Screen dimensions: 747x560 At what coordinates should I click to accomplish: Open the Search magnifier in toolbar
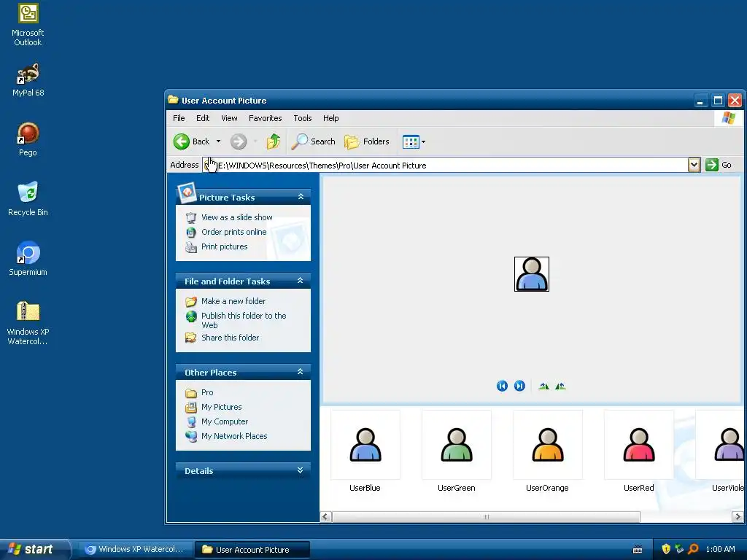[x=313, y=141]
